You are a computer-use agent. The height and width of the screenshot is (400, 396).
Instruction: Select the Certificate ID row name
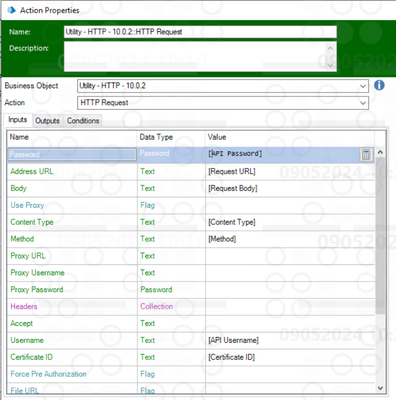[x=32, y=357]
